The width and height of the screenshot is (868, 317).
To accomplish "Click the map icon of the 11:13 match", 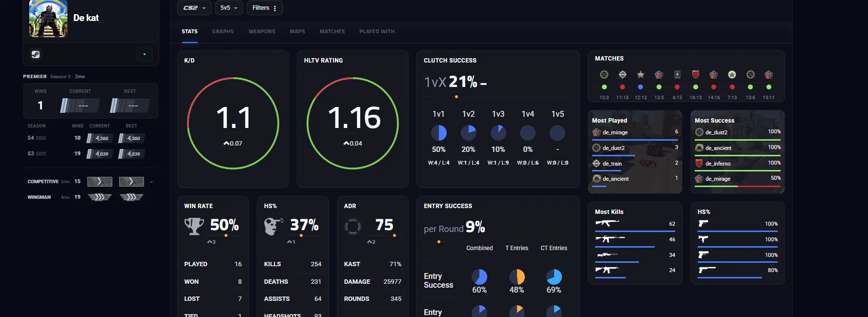I will click(x=622, y=75).
